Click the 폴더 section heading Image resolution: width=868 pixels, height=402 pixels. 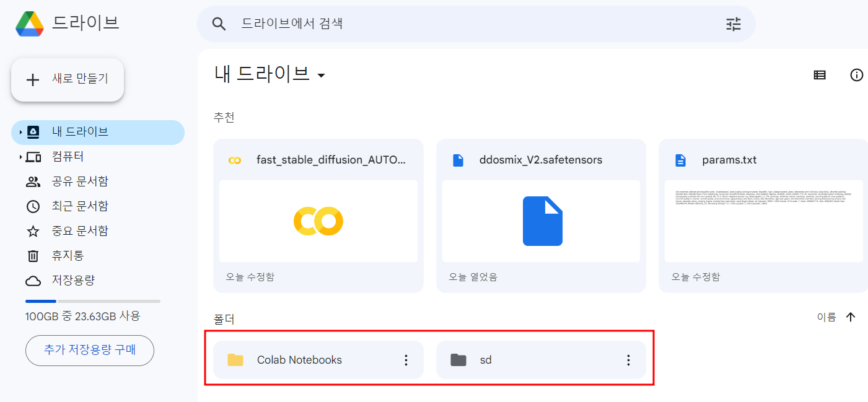[224, 320]
